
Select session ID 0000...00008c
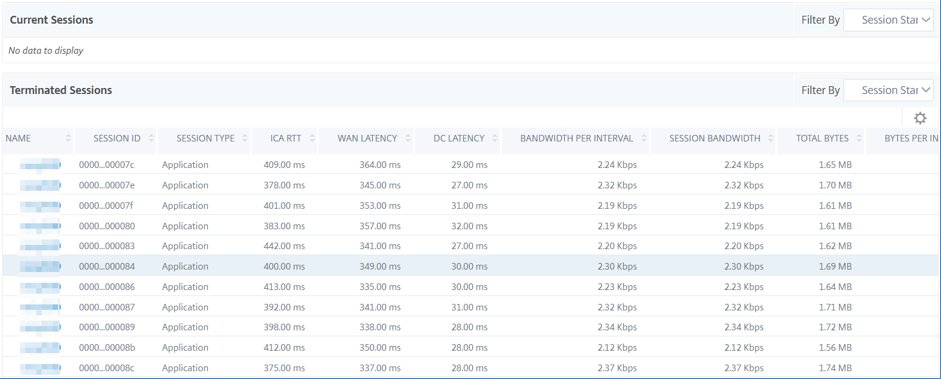point(107,368)
